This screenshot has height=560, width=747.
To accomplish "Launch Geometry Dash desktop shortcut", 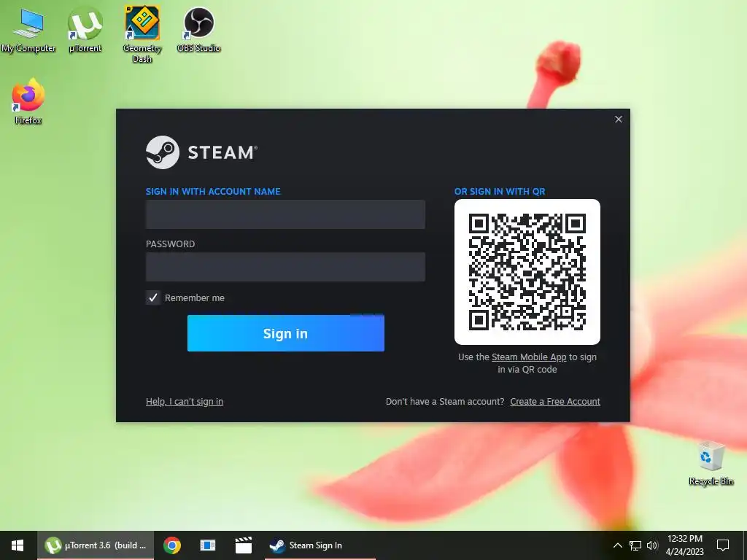I will pos(142,34).
